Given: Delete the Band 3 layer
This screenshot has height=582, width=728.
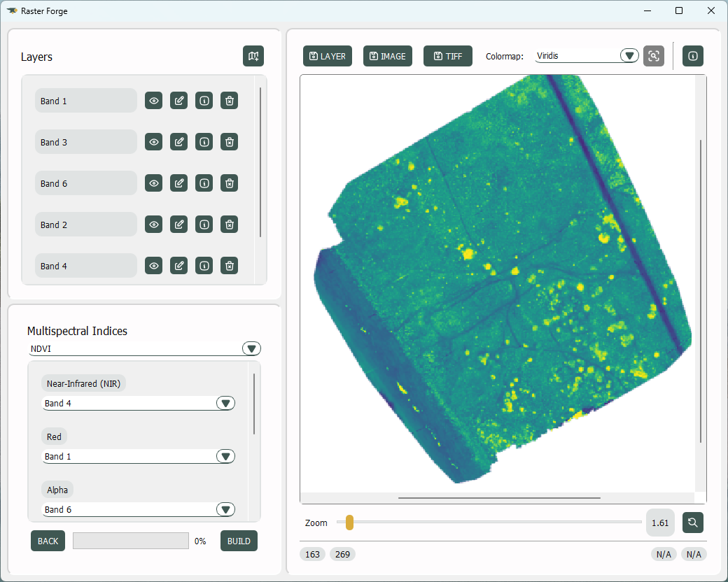Looking at the screenshot, I should 230,142.
